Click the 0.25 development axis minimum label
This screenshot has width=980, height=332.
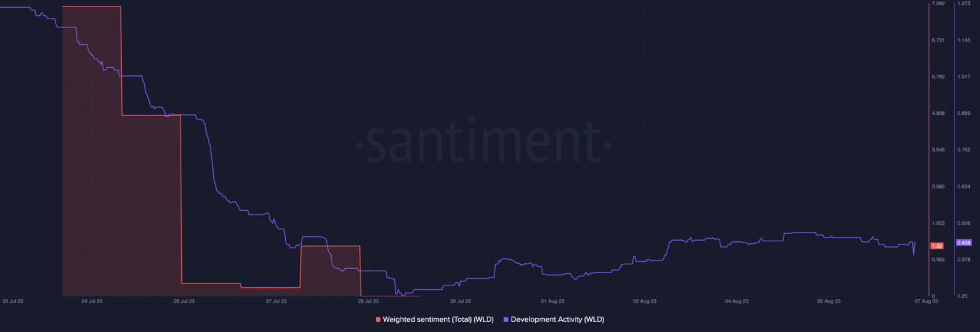pos(962,296)
